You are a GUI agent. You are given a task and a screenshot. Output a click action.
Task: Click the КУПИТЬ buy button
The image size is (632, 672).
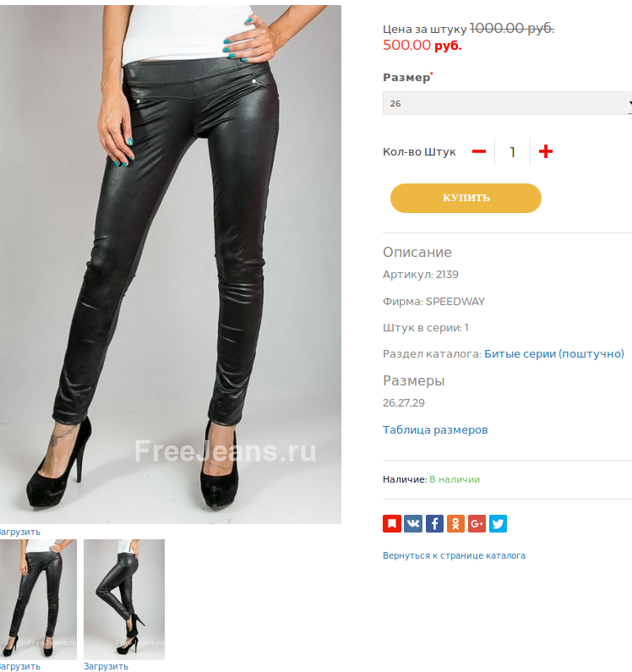[x=466, y=198]
